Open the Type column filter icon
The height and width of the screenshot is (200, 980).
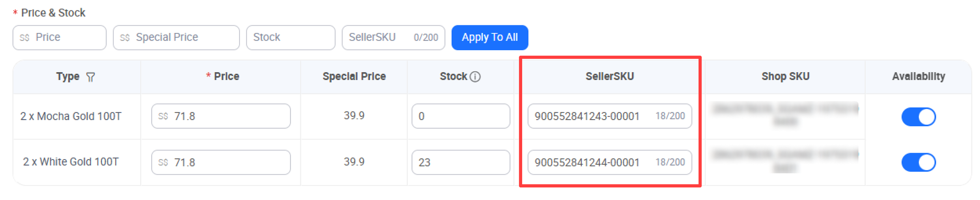tap(90, 77)
